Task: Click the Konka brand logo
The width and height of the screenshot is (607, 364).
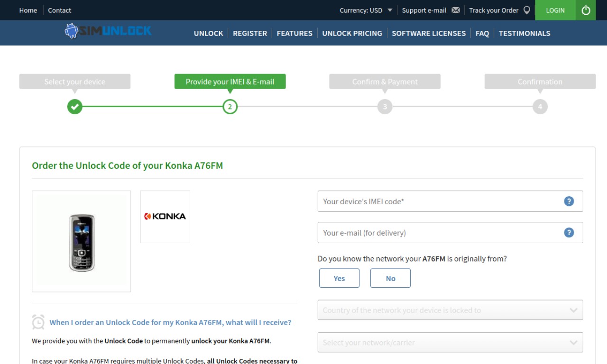Action: coord(165,217)
